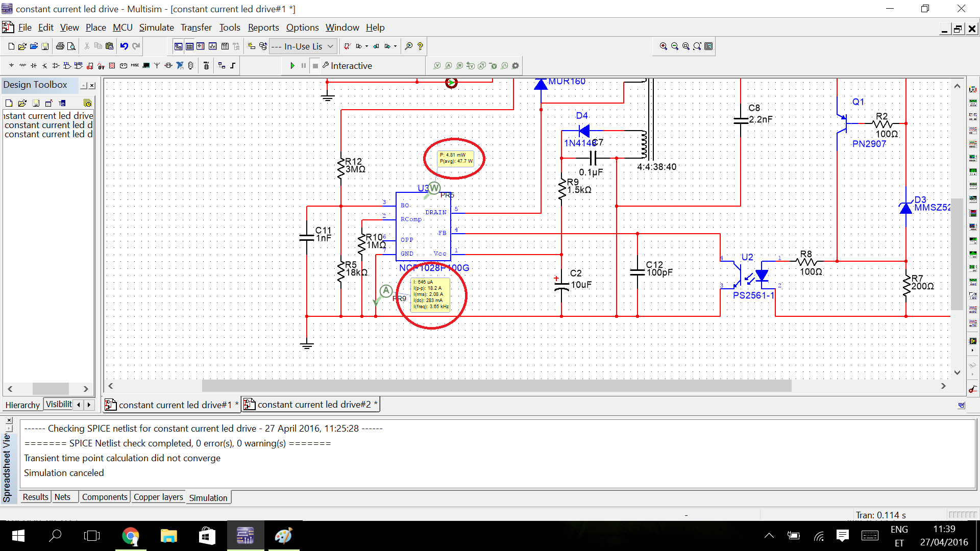Switch to constant current led drive#2 tab
980x551 pixels.
coord(311,405)
